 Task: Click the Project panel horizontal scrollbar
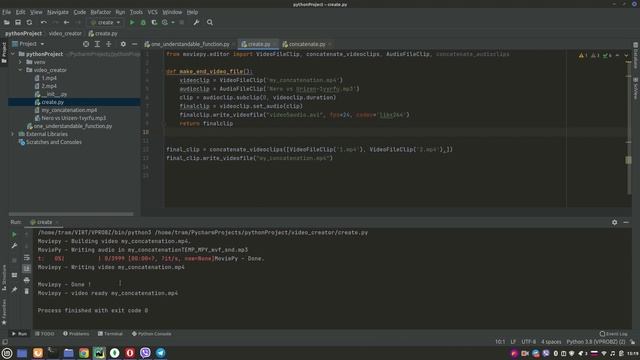click(71, 214)
